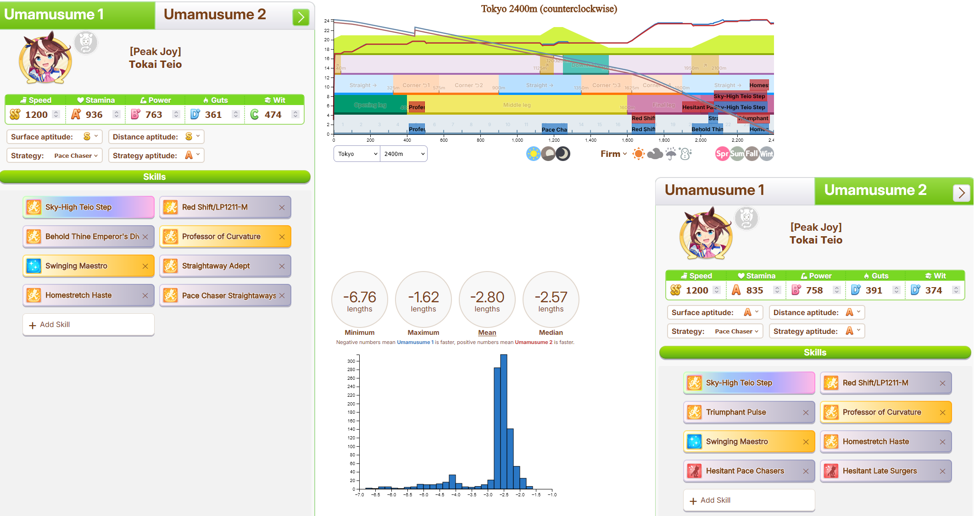The height and width of the screenshot is (516, 980).
Task: Click the right Skills green header
Action: pos(815,353)
